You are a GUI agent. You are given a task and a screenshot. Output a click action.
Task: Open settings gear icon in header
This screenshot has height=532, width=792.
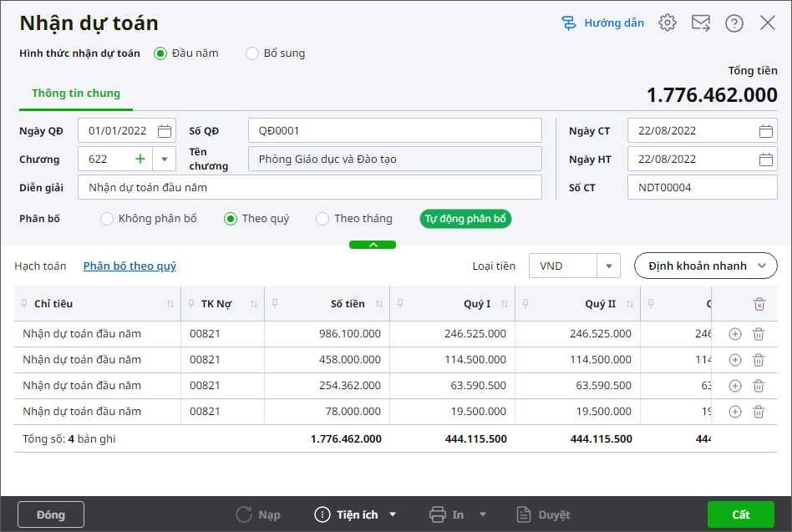pyautogui.click(x=668, y=23)
